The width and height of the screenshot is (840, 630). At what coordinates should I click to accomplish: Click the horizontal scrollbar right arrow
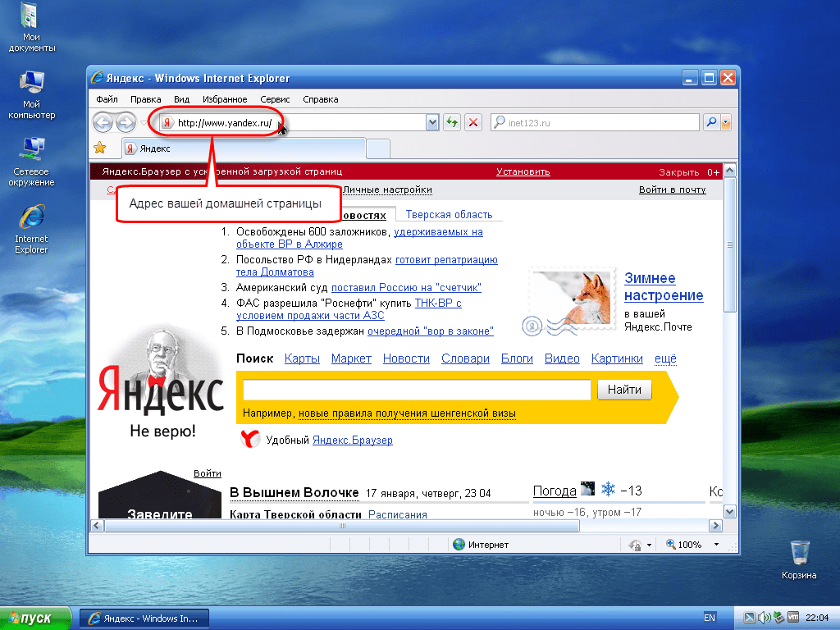pos(715,526)
